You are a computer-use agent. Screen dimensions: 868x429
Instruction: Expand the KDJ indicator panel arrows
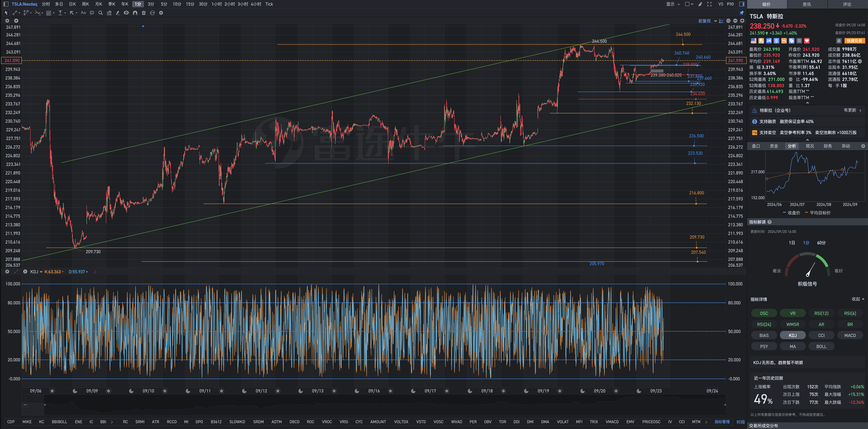[x=16, y=271]
